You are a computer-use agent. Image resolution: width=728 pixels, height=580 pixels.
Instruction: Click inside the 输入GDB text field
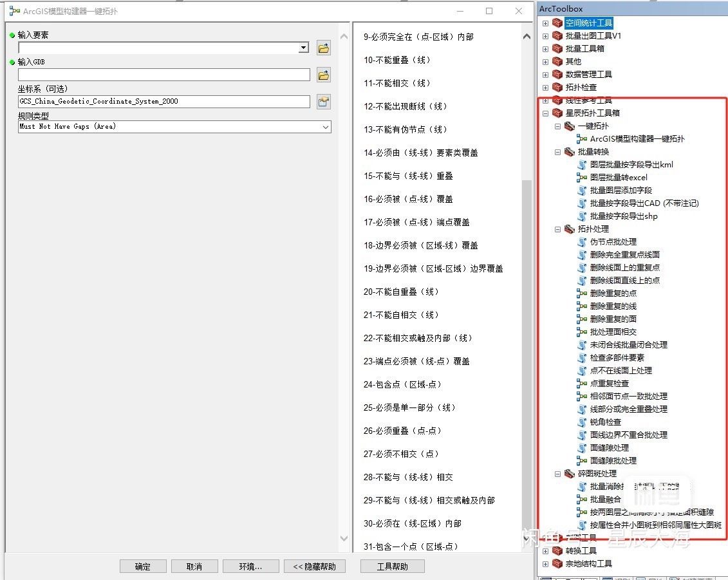point(164,75)
